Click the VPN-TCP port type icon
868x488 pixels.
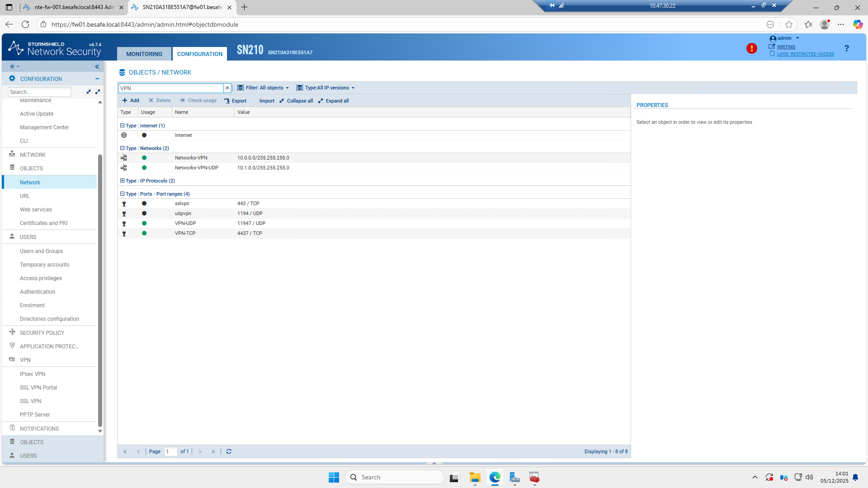point(124,234)
